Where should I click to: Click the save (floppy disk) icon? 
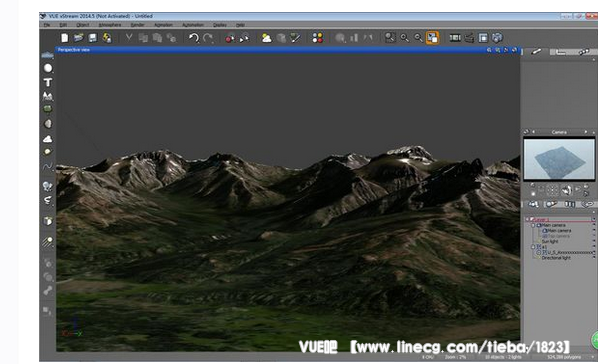click(93, 38)
